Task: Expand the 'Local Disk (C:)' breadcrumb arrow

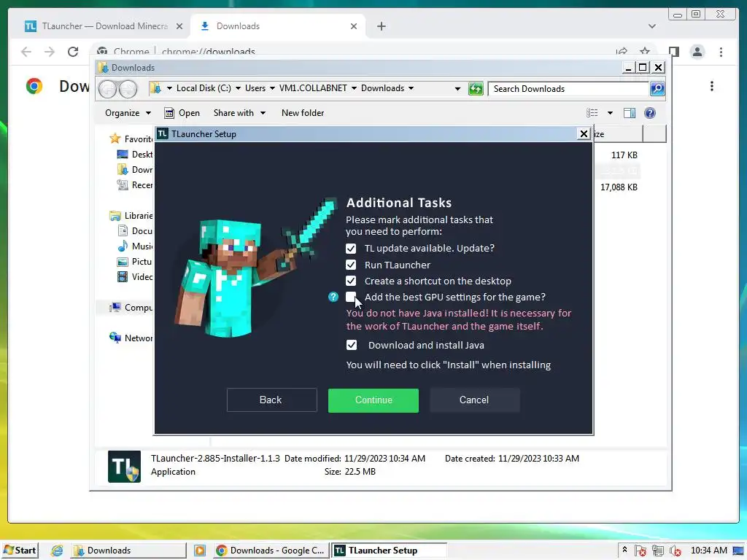Action: tap(239, 88)
